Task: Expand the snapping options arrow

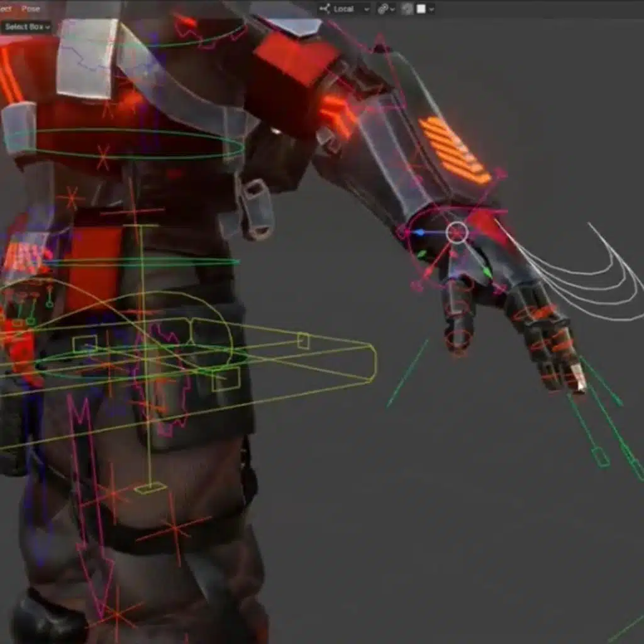Action: click(x=431, y=9)
